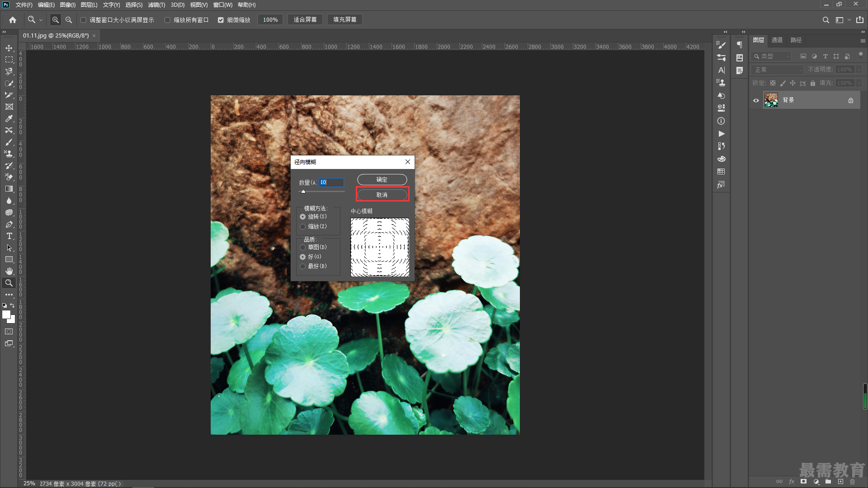Image resolution: width=868 pixels, height=488 pixels.
Task: Click the 中心模糊 blur center preview
Action: coord(380,247)
